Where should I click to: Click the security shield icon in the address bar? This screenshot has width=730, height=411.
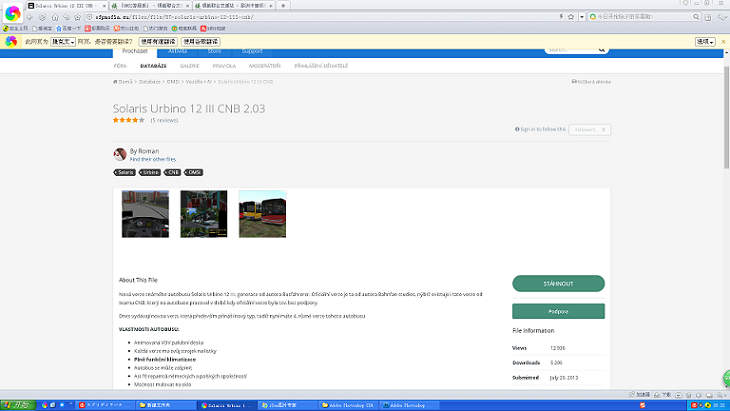89,17
